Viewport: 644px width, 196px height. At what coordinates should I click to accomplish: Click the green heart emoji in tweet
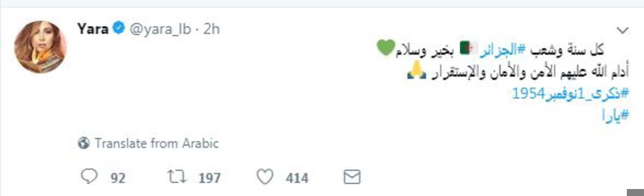point(387,49)
